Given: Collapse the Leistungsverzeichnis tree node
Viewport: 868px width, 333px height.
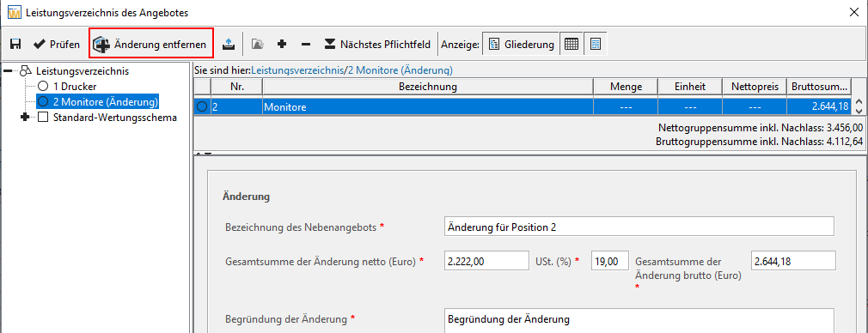Looking at the screenshot, I should (8, 71).
